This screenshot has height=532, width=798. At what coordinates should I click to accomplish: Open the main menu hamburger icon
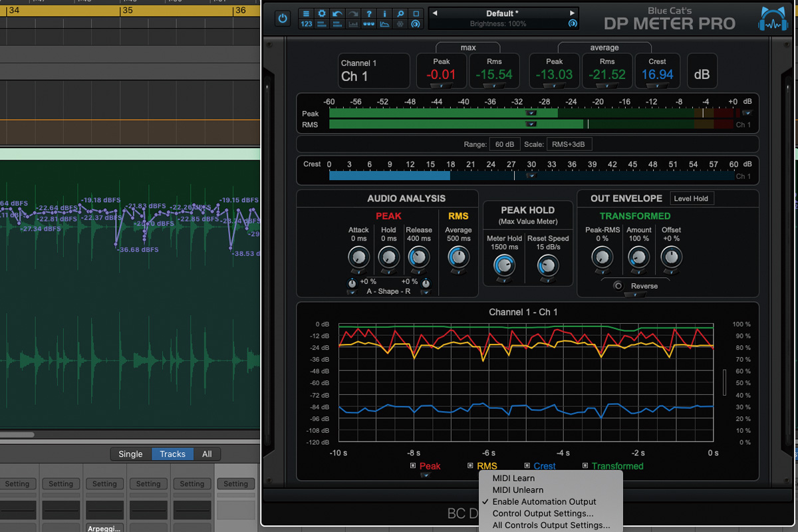306,13
